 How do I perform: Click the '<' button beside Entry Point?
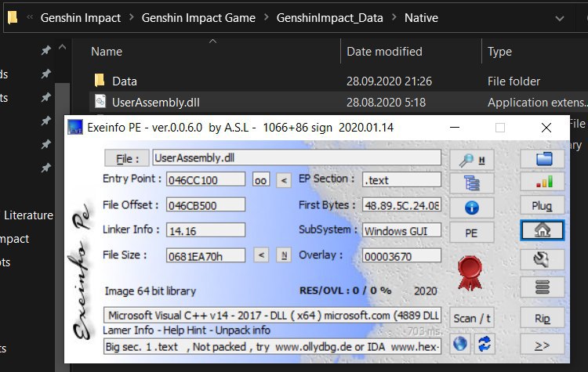284,180
